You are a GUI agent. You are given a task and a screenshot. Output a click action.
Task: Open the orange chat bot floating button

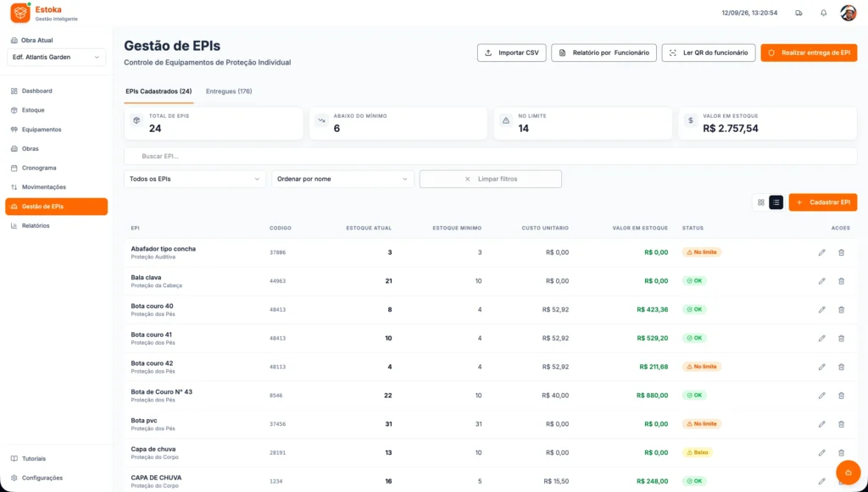(x=848, y=473)
